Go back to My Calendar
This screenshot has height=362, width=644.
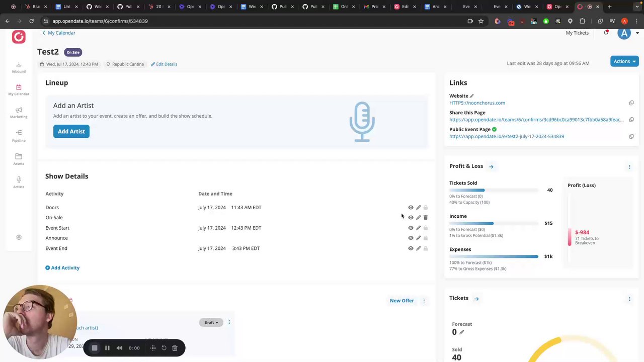coord(58,33)
